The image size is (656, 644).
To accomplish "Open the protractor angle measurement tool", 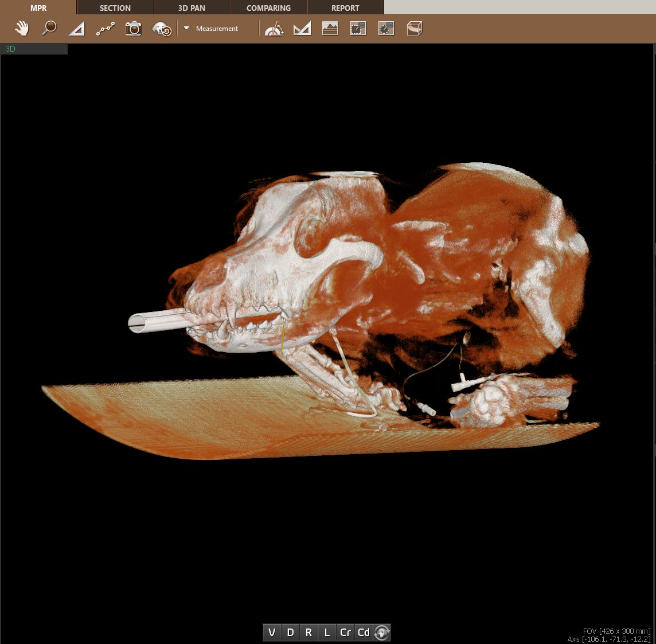I will coord(274,28).
